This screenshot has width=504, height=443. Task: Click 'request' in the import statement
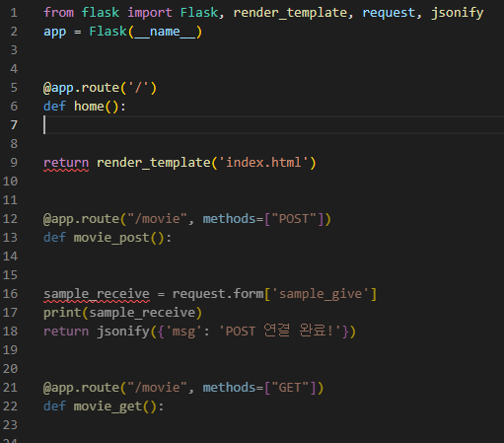pyautogui.click(x=389, y=14)
